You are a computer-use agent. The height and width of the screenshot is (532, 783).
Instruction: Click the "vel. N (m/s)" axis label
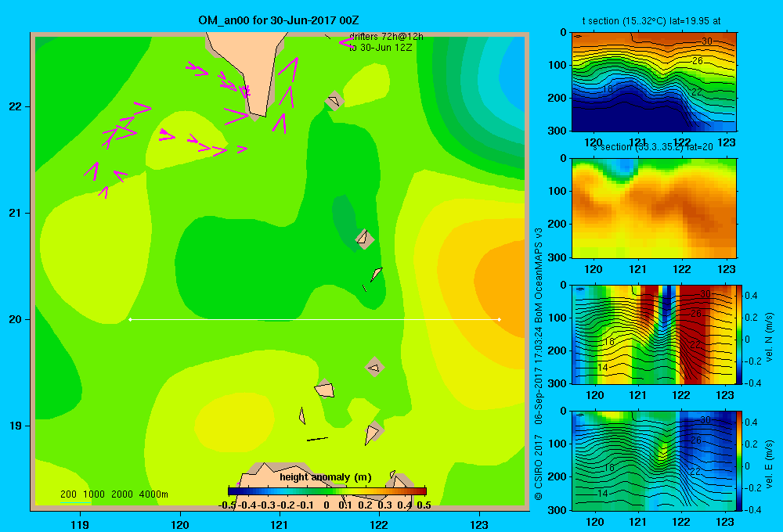coord(769,337)
